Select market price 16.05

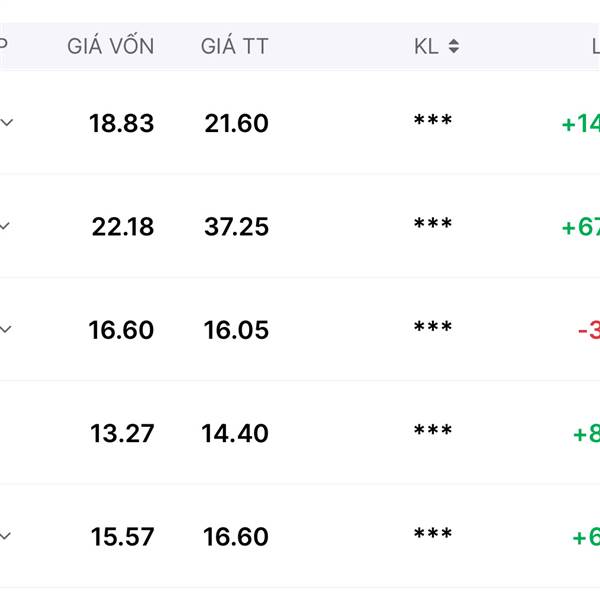pos(236,330)
